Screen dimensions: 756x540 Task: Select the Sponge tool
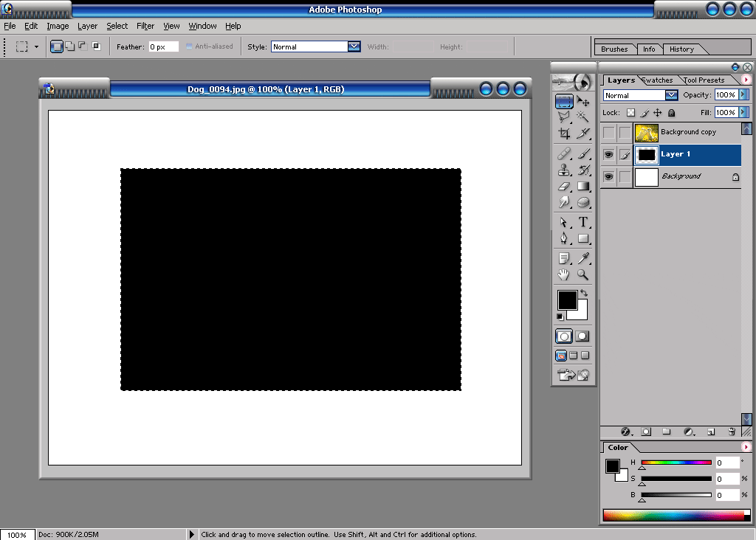tap(583, 202)
